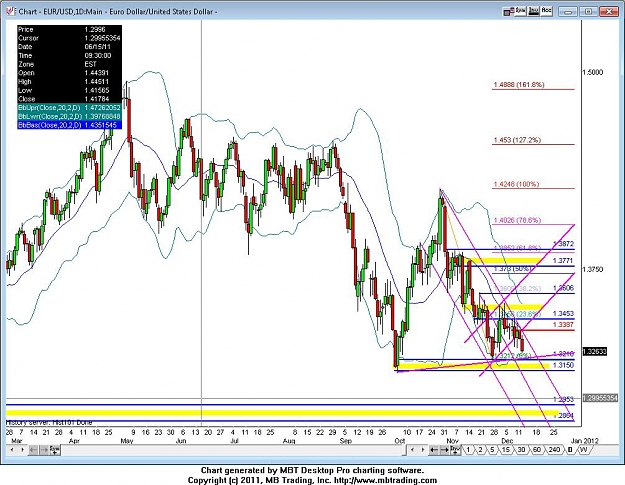Click the Jan 2012 date axis label

tap(584, 441)
